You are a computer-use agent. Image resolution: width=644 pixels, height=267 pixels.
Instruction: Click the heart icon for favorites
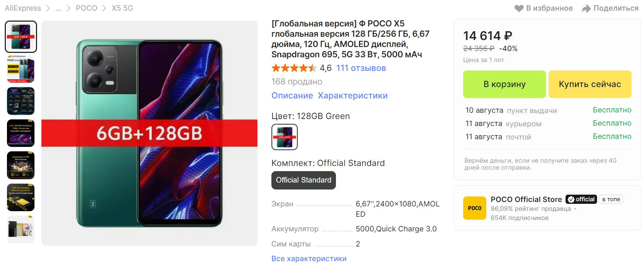click(x=519, y=8)
